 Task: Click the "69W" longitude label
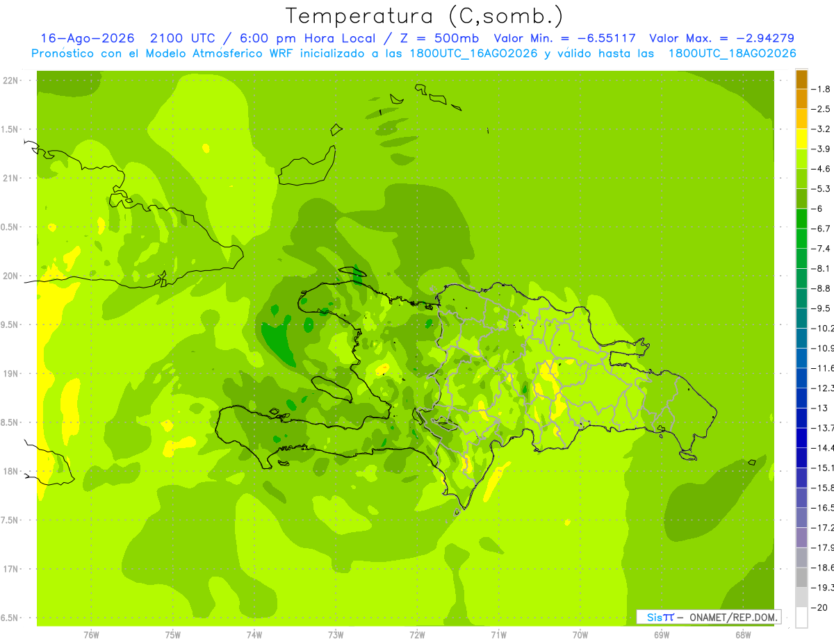click(662, 634)
